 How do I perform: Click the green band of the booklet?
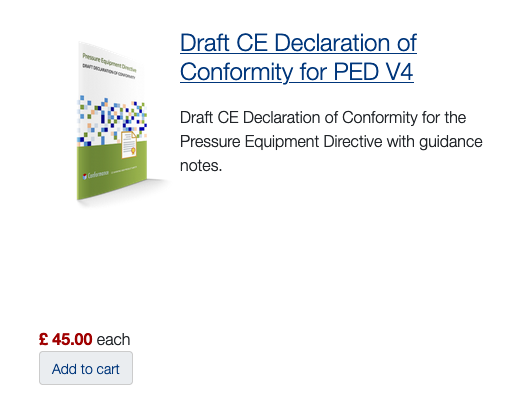tap(112, 170)
